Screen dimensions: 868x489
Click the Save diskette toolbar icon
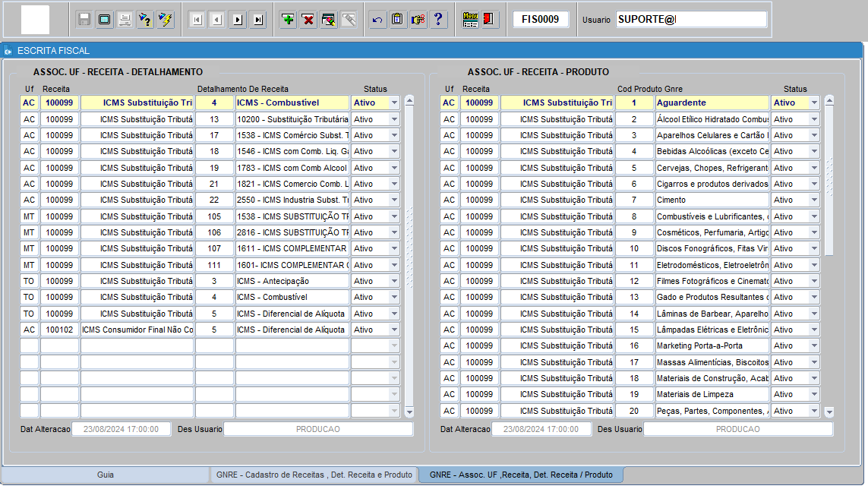coord(84,20)
